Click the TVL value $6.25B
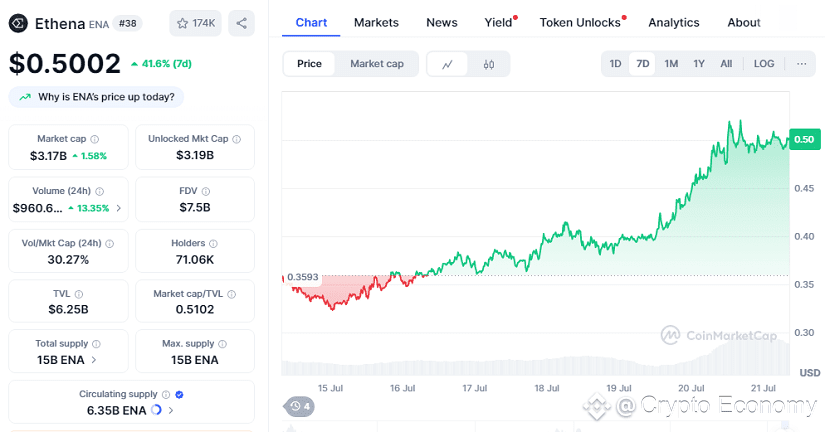The height and width of the screenshot is (432, 825). pos(68,309)
